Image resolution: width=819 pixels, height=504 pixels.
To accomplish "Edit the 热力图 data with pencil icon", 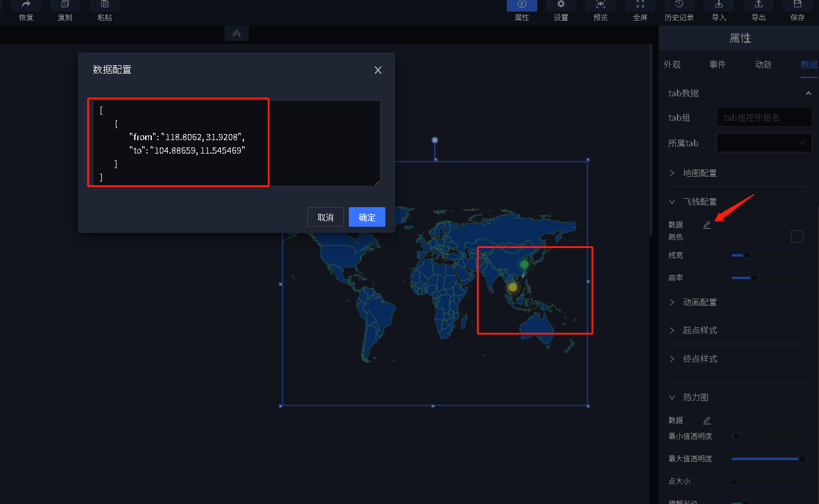I will click(707, 421).
